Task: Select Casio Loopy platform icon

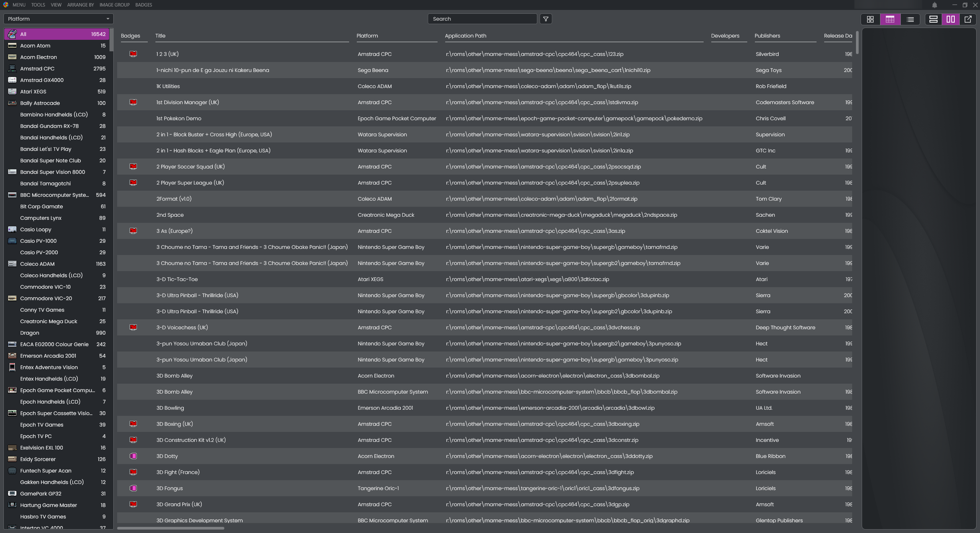Action: pyautogui.click(x=12, y=229)
